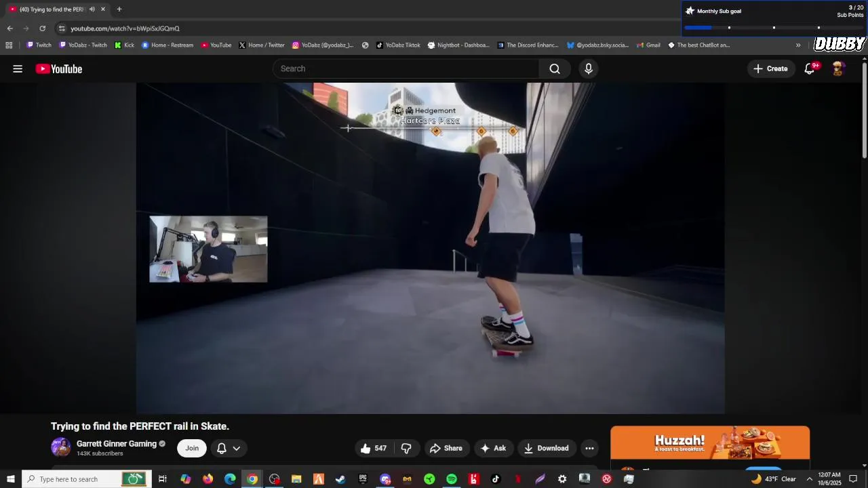Open Microsoft Edge from the taskbar
This screenshot has width=868, height=488.
click(230, 479)
